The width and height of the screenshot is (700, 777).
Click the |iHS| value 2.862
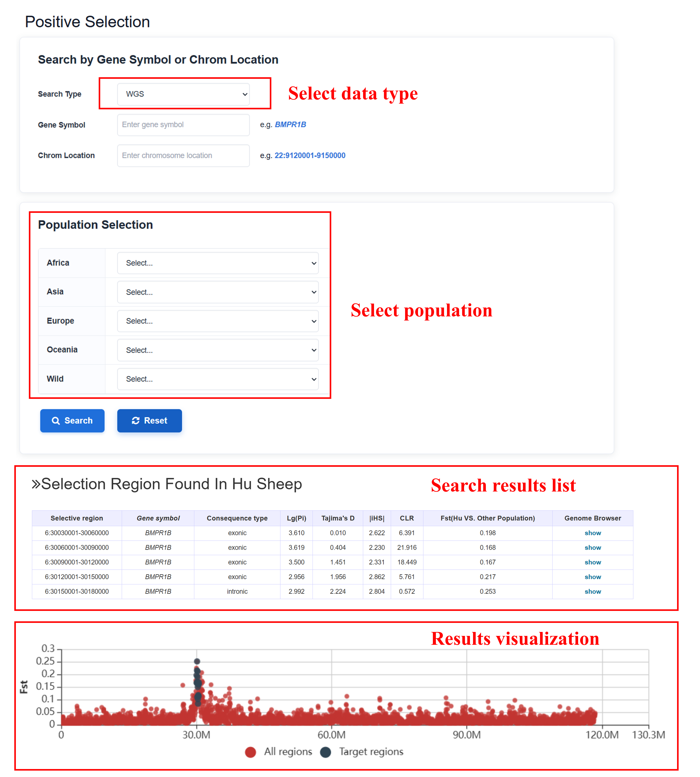pos(377,577)
